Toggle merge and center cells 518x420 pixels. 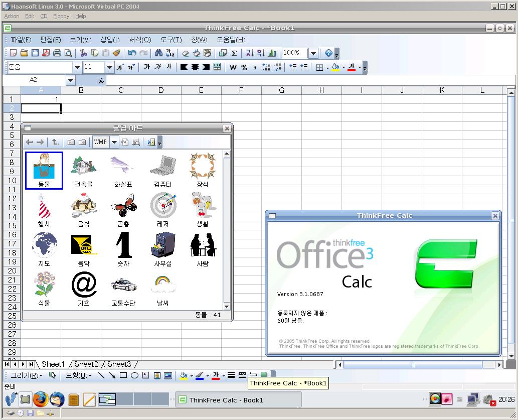[x=217, y=67]
